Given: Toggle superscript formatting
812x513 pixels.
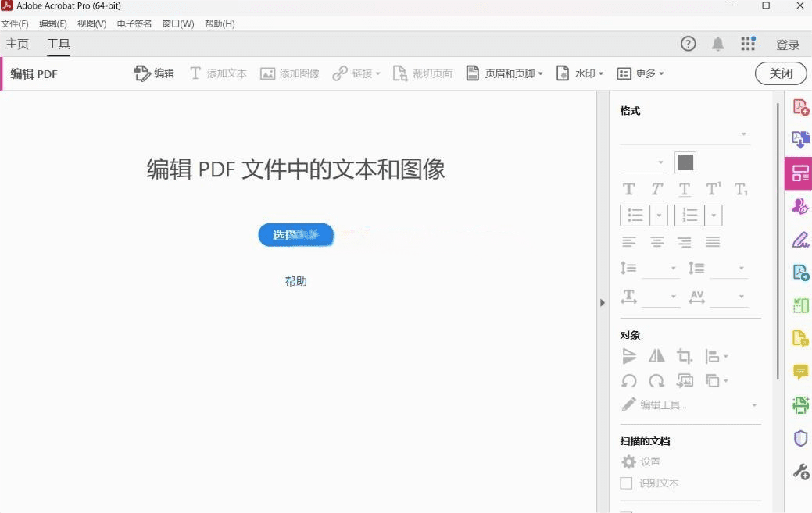Looking at the screenshot, I should (713, 189).
